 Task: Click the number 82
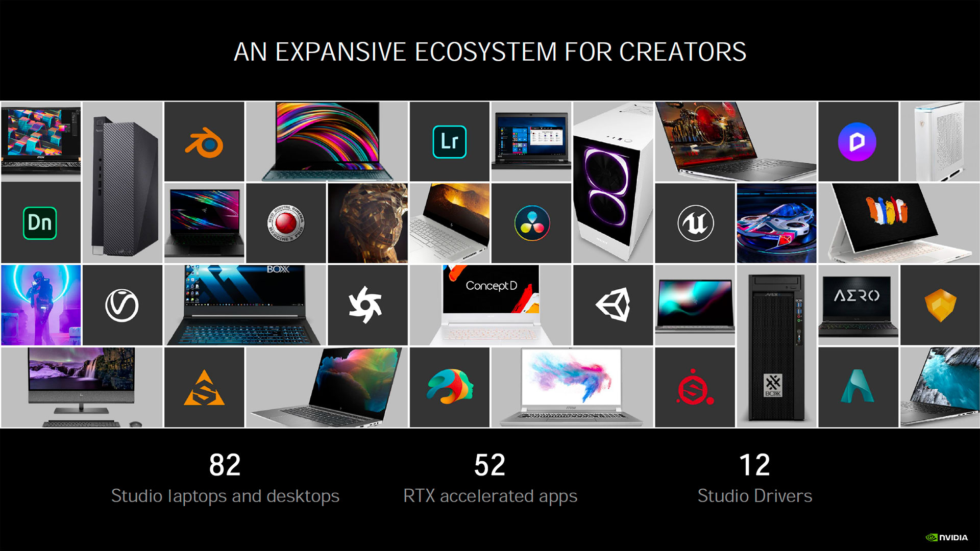(x=225, y=465)
